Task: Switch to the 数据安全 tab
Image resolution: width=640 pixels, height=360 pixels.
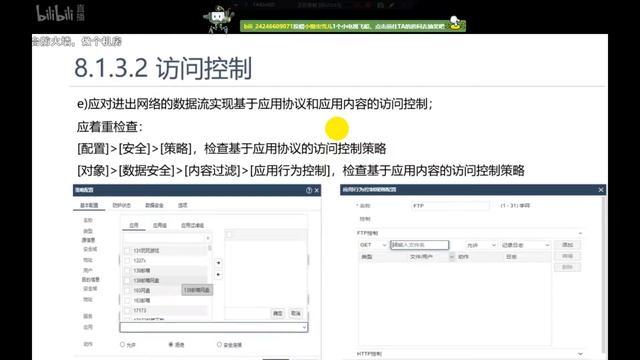Action: (x=154, y=205)
